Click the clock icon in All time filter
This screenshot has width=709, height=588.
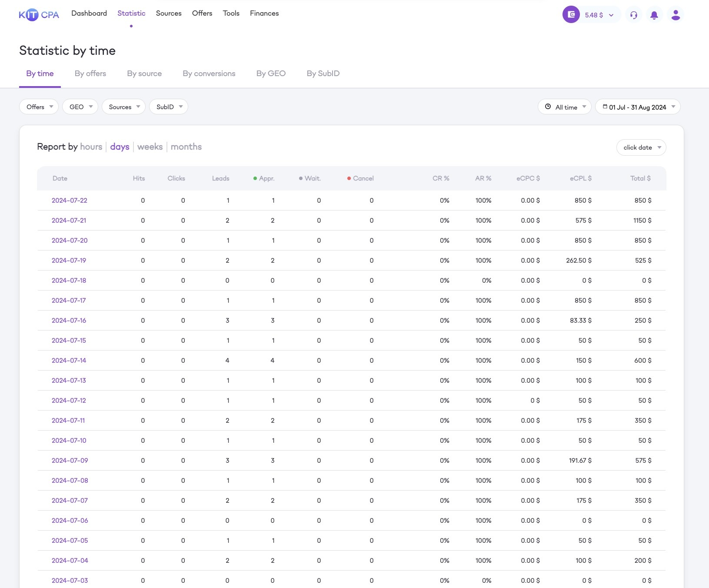pos(548,107)
